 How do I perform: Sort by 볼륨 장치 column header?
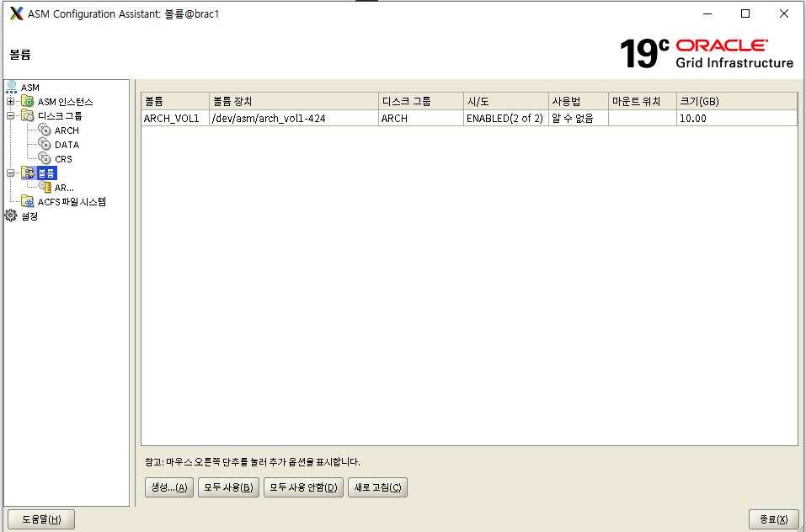[293, 101]
